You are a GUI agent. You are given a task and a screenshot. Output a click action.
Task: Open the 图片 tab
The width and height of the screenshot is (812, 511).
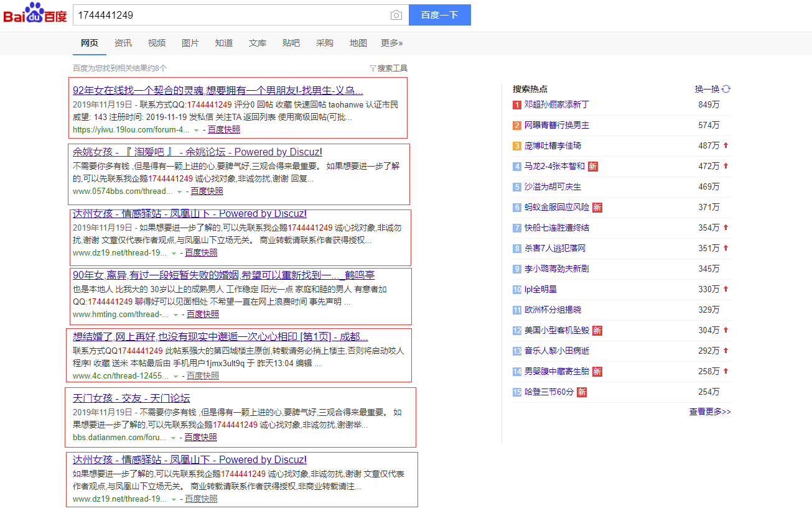[190, 43]
